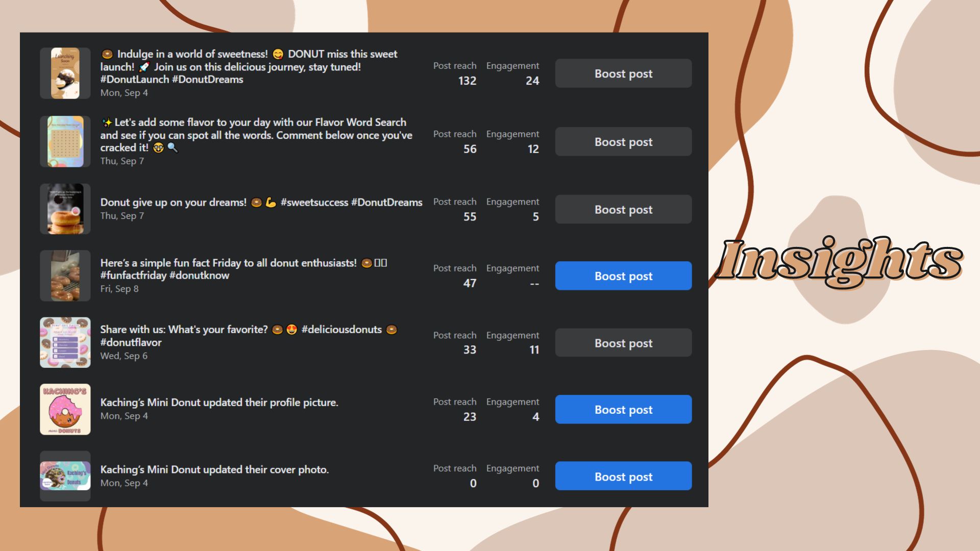
Task: Select 'Kaching's Mini Donut updated their cover photo' text
Action: (214, 469)
